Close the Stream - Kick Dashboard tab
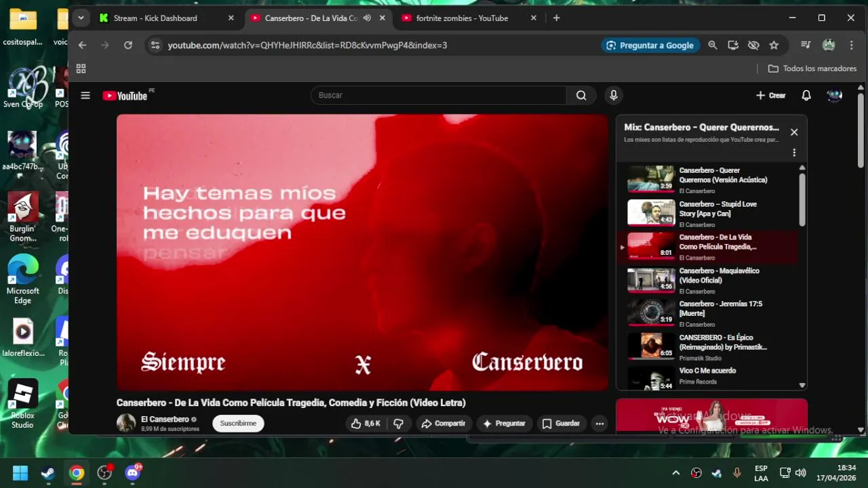Viewport: 868px width, 488px height. pos(231,18)
